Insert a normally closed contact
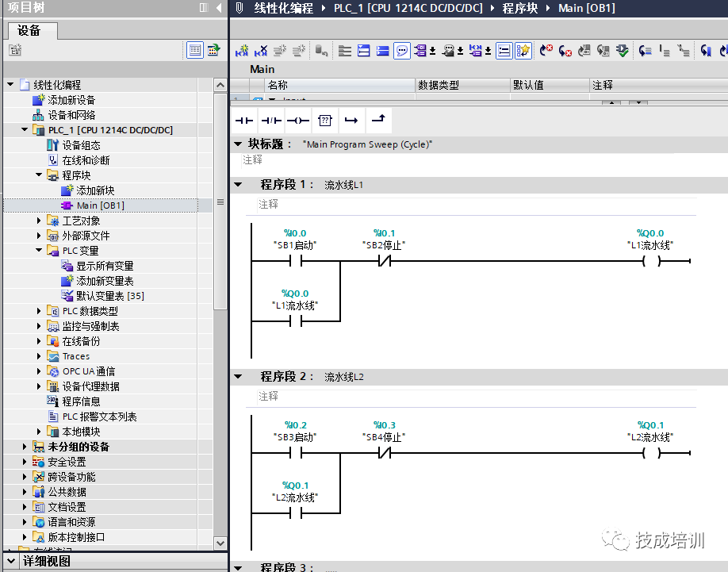The width and height of the screenshot is (728, 572). point(271,121)
